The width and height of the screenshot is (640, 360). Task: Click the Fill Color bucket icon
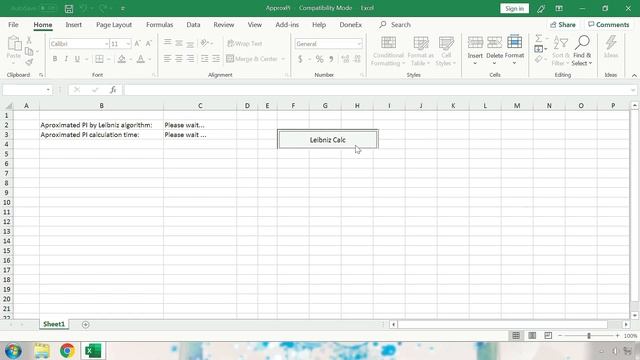[122, 59]
